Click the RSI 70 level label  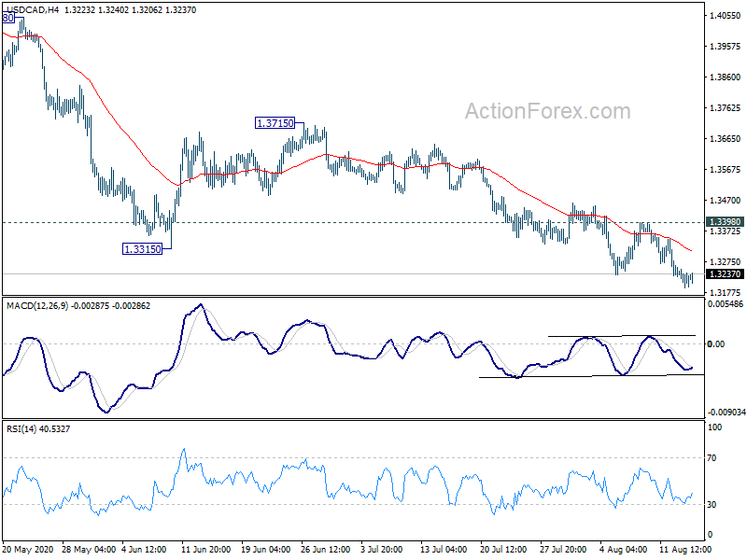click(712, 458)
